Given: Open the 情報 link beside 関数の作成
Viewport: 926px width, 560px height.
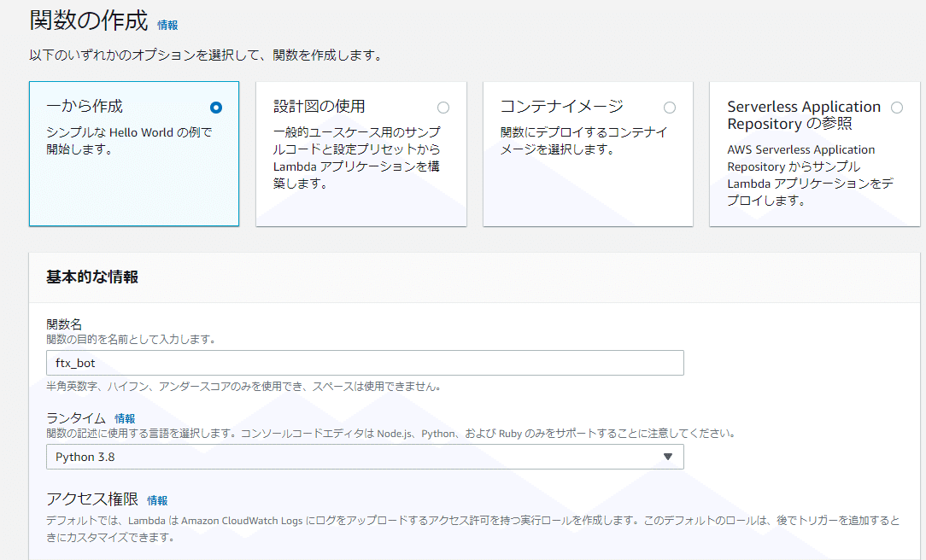Looking at the screenshot, I should coord(167,25).
